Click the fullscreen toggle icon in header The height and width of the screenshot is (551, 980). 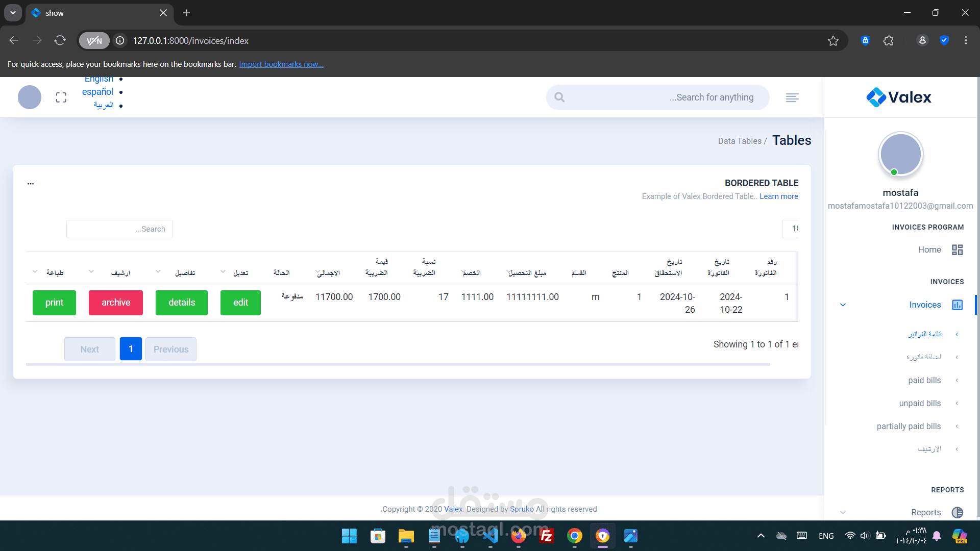coord(61,97)
